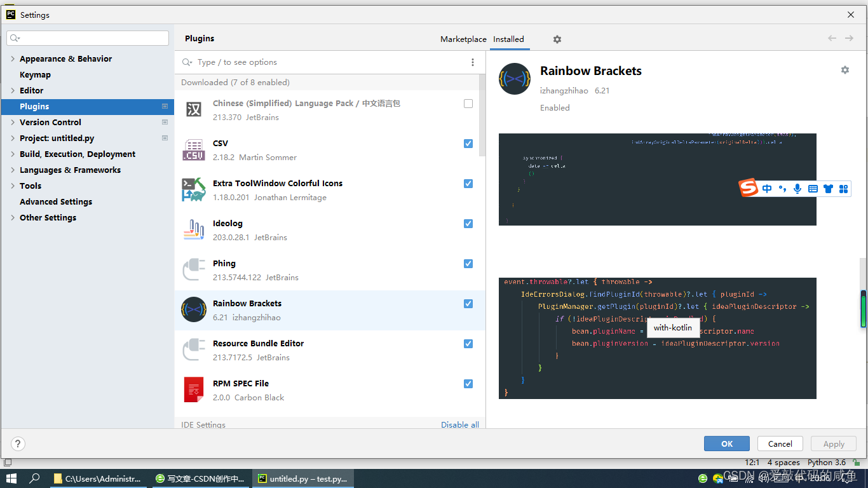Select Plugins in settings tree
Viewport: 868px width, 488px height.
tap(87, 106)
